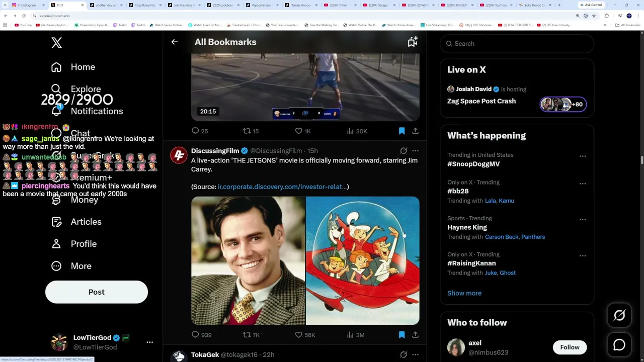Open more options on TokaGek post
This screenshot has width=644, height=362.
pyautogui.click(x=415, y=355)
